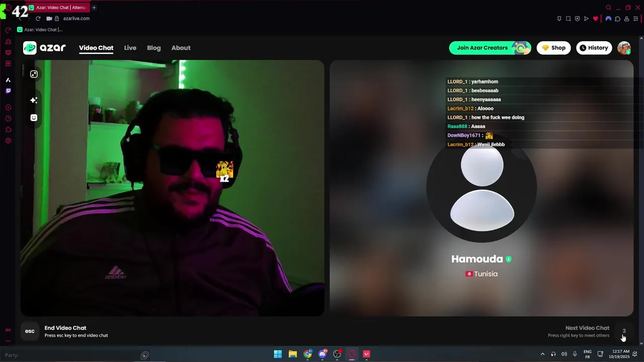Switch to the Live tab

[130, 48]
